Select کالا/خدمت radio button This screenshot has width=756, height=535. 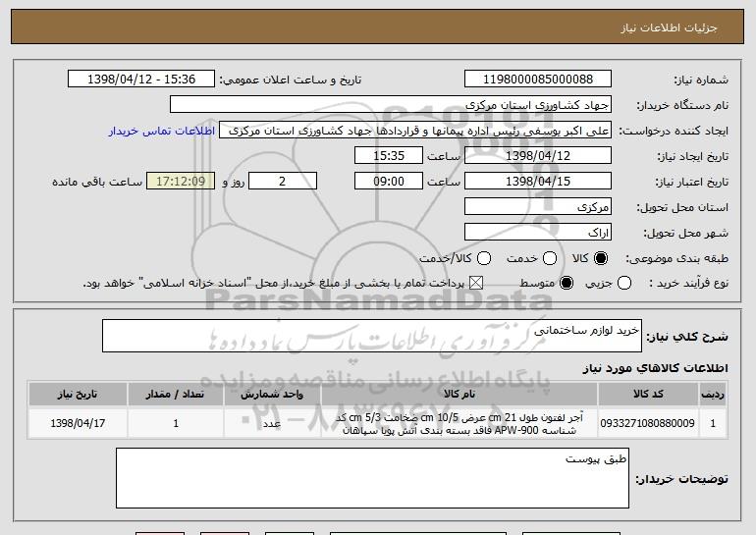coord(484,258)
